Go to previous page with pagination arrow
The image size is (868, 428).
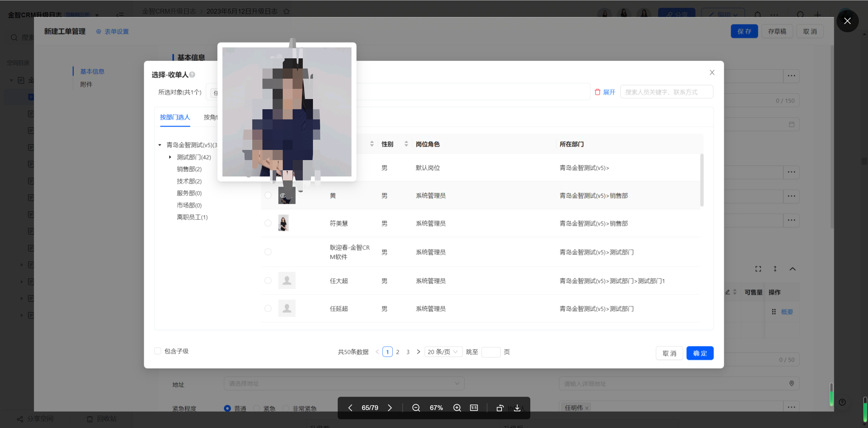pos(377,352)
